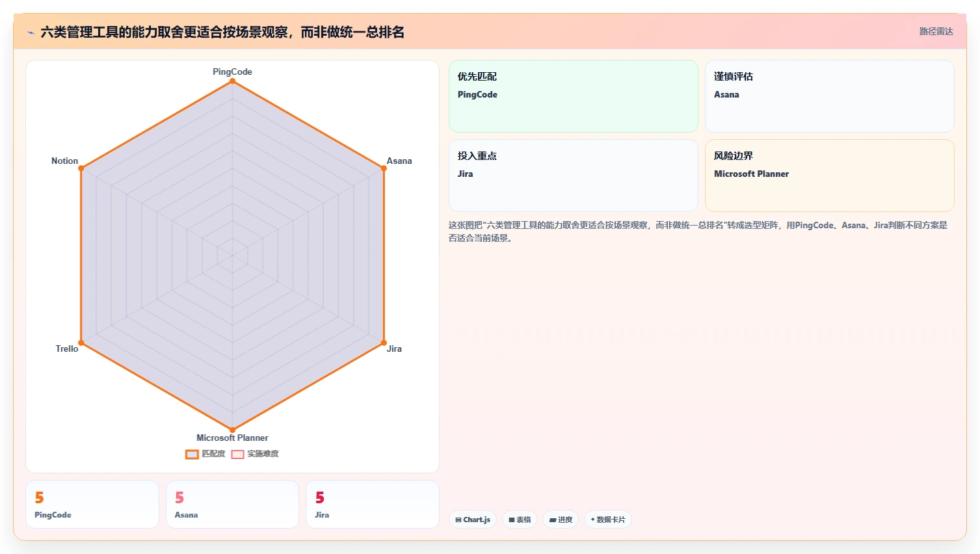Open the 投入重点 Jira card

pos(573,176)
